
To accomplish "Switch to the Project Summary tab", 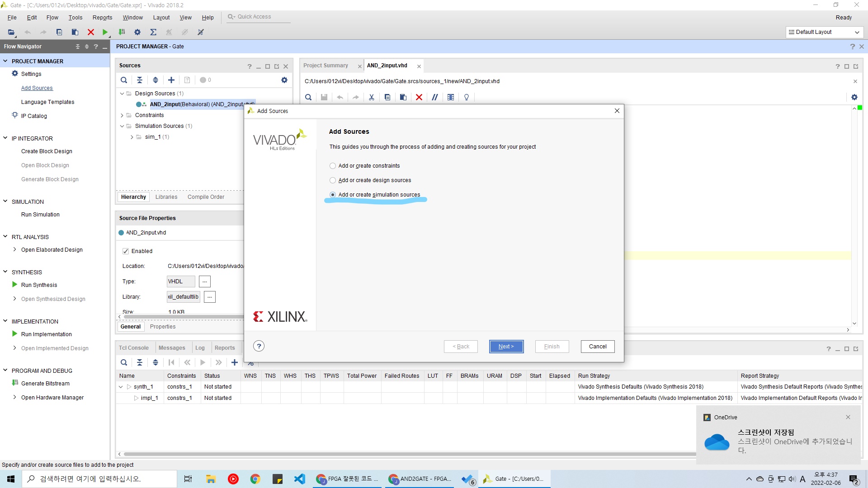I will [325, 66].
